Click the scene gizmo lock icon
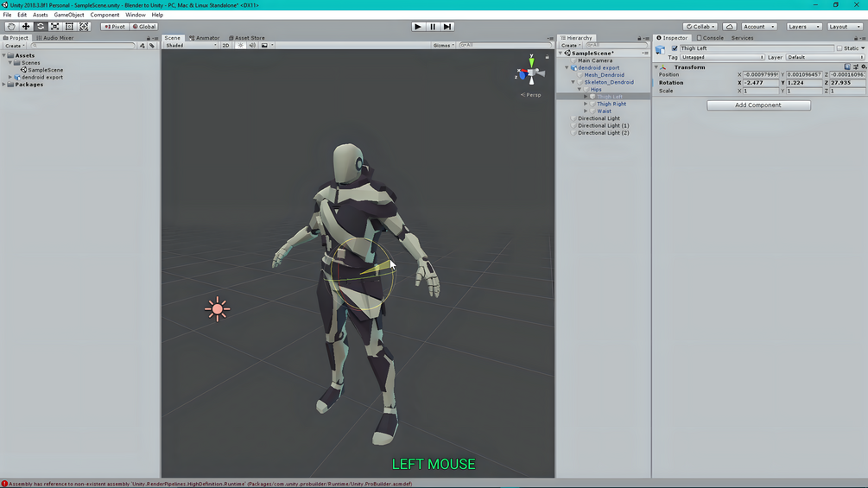 coord(547,57)
